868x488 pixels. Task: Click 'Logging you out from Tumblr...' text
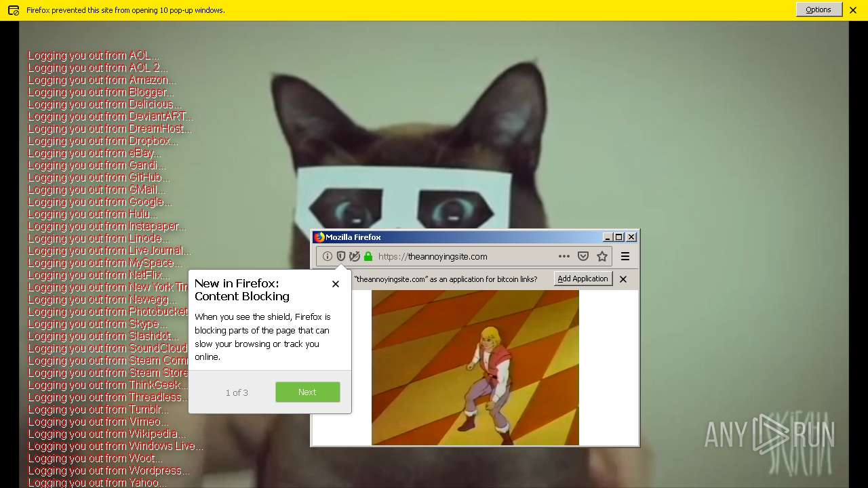98,409
